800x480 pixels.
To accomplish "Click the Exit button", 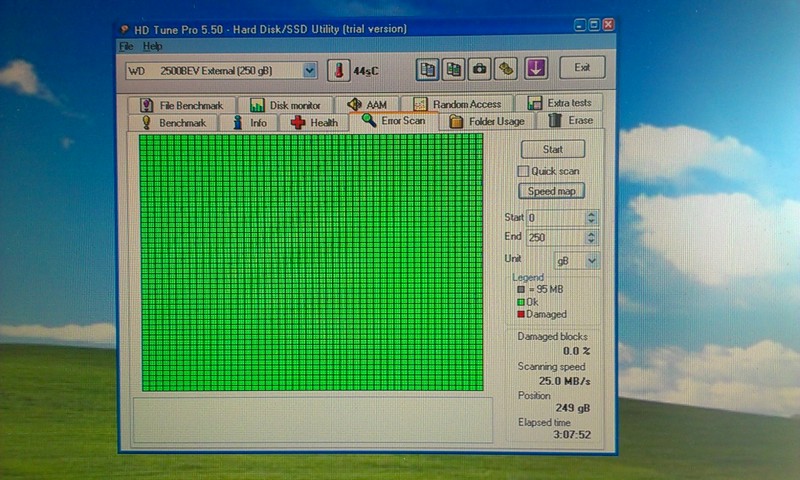I will [582, 67].
